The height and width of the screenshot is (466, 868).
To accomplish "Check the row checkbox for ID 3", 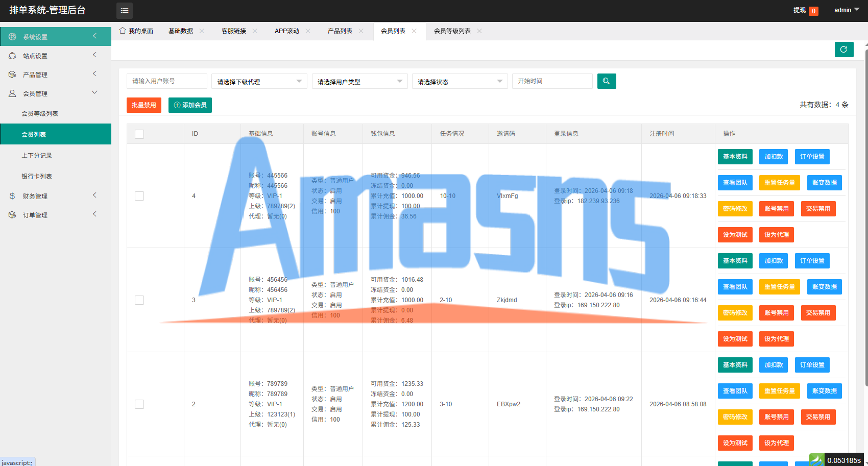I will click(x=139, y=300).
